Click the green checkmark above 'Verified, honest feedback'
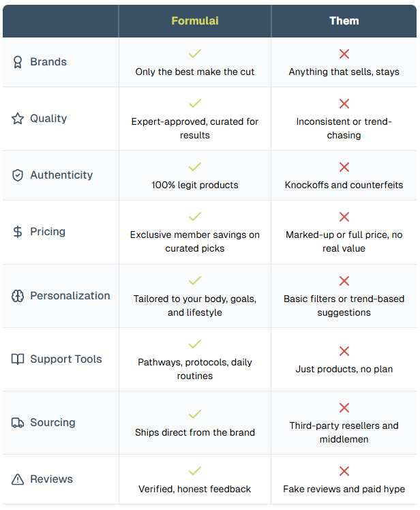This screenshot has height=510, width=420. pos(195,470)
